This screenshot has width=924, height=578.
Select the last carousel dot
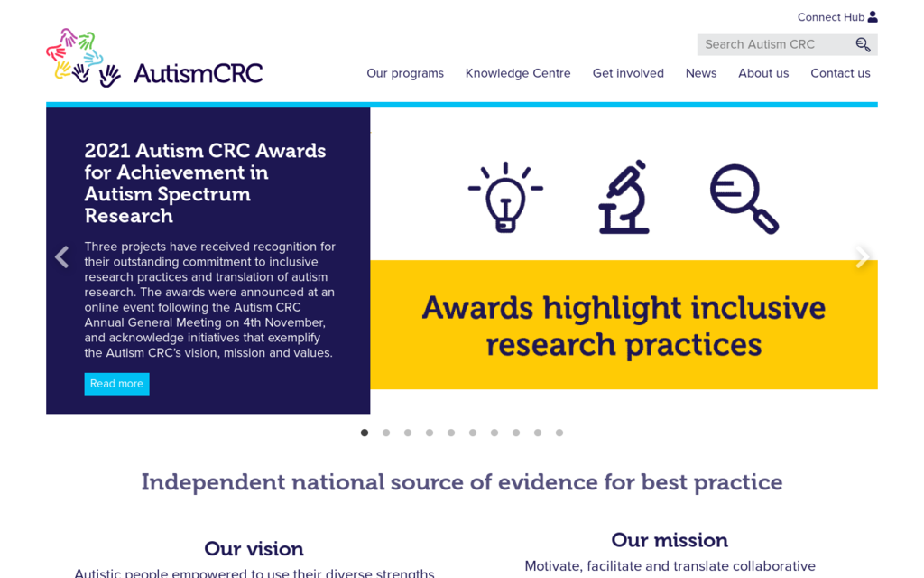point(559,433)
